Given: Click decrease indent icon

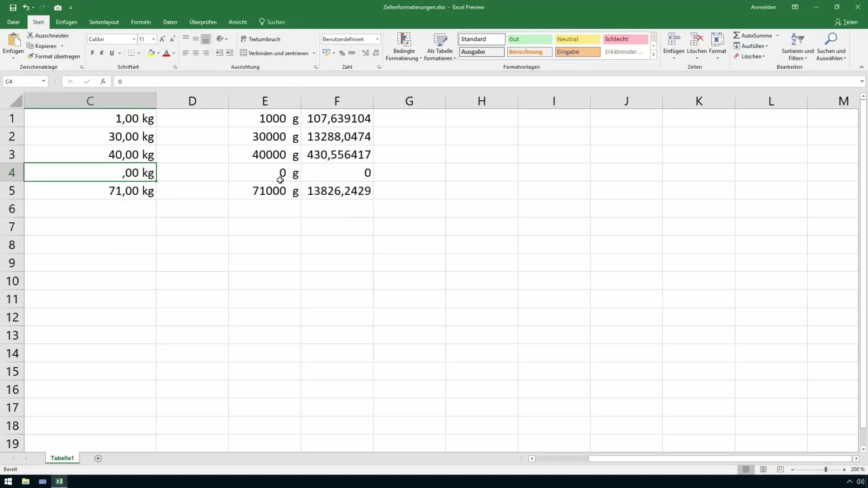Looking at the screenshot, I should 220,53.
